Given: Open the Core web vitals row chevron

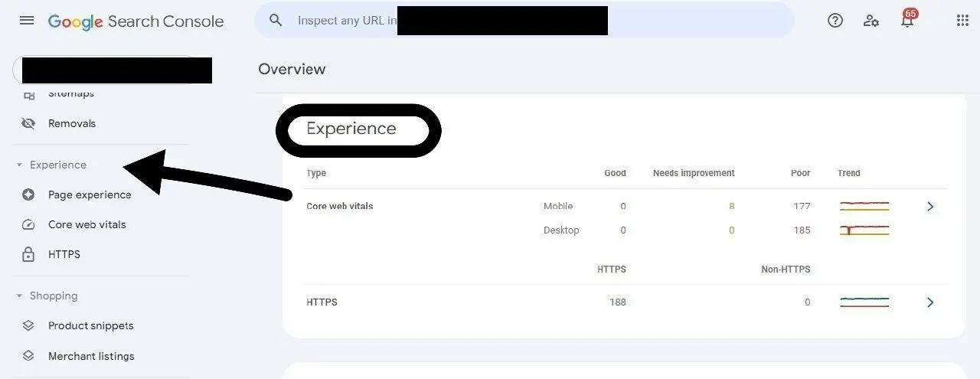Looking at the screenshot, I should tap(930, 206).
